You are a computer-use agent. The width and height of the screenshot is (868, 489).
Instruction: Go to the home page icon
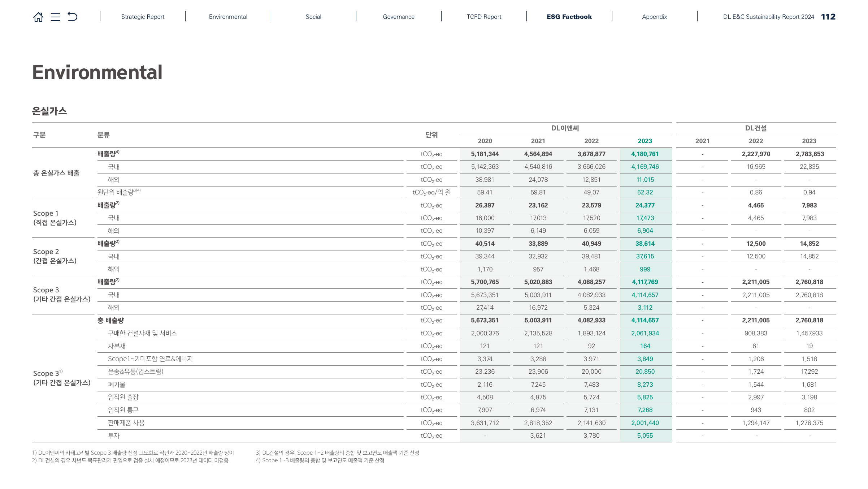(38, 17)
